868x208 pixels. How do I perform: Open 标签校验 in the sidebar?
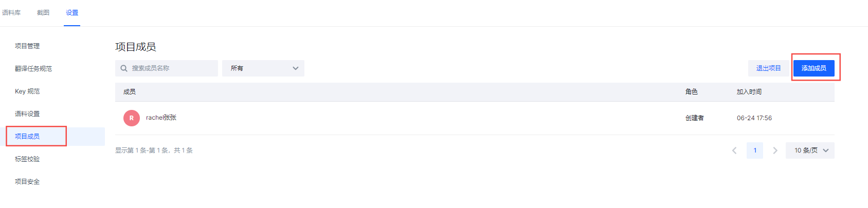point(27,159)
